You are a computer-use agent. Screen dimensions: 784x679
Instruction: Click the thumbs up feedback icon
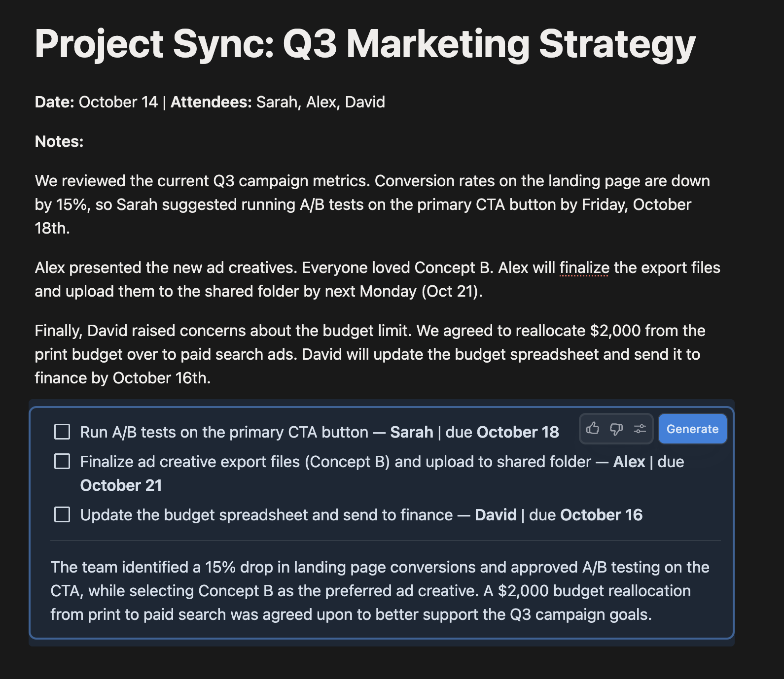tap(593, 429)
